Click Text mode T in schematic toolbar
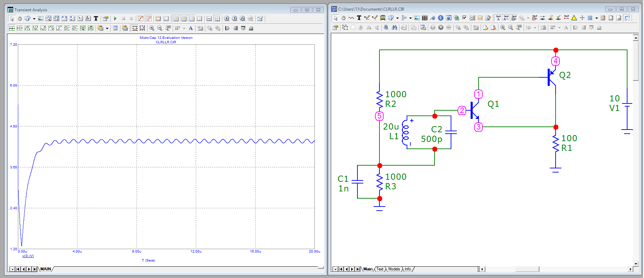The image size is (644, 278). tap(359, 18)
